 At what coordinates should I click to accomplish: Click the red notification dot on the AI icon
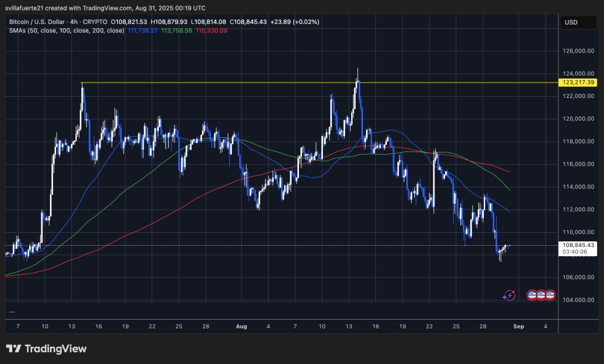(x=512, y=291)
